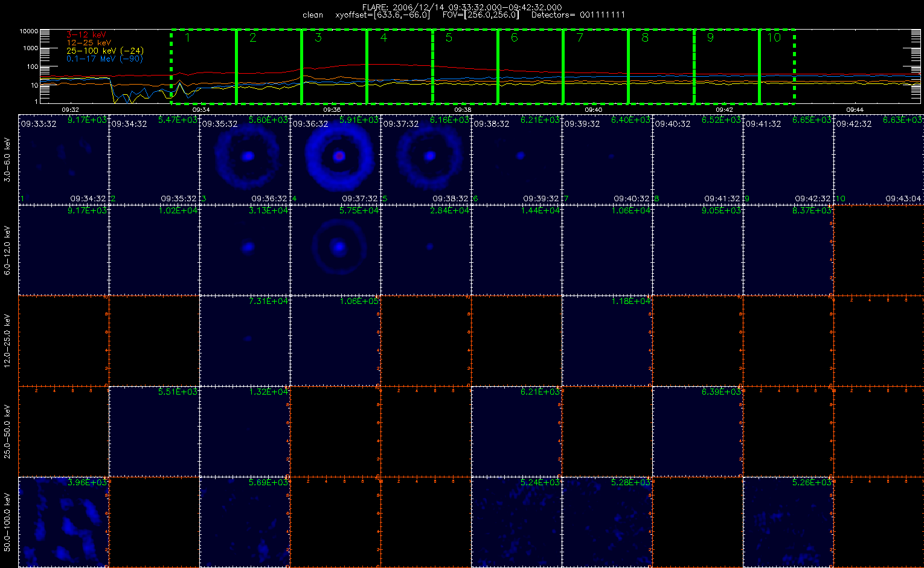Image resolution: width=924 pixels, height=568 pixels.
Task: Click the 50.0-100.0 keV row label
Action: pyautogui.click(x=7, y=522)
